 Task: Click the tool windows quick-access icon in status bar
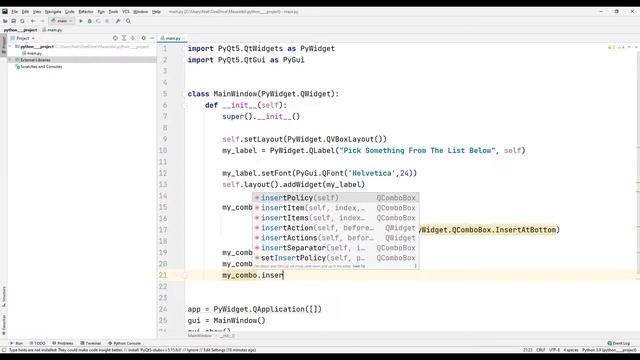click(x=4, y=350)
